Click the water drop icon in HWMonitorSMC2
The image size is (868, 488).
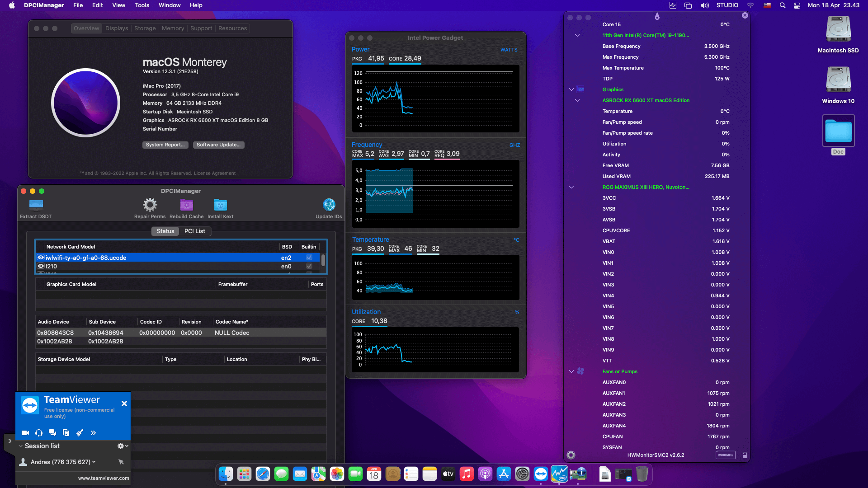tap(657, 16)
